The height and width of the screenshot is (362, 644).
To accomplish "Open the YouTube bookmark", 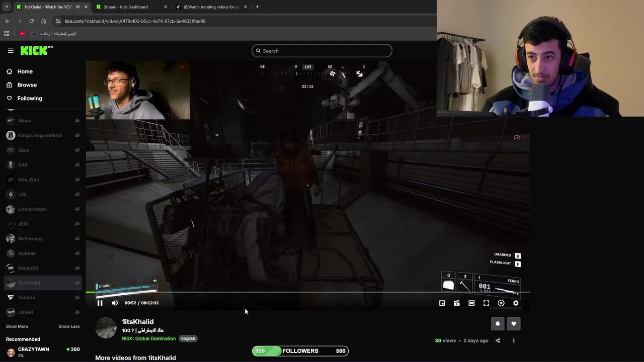I will tap(22, 34).
